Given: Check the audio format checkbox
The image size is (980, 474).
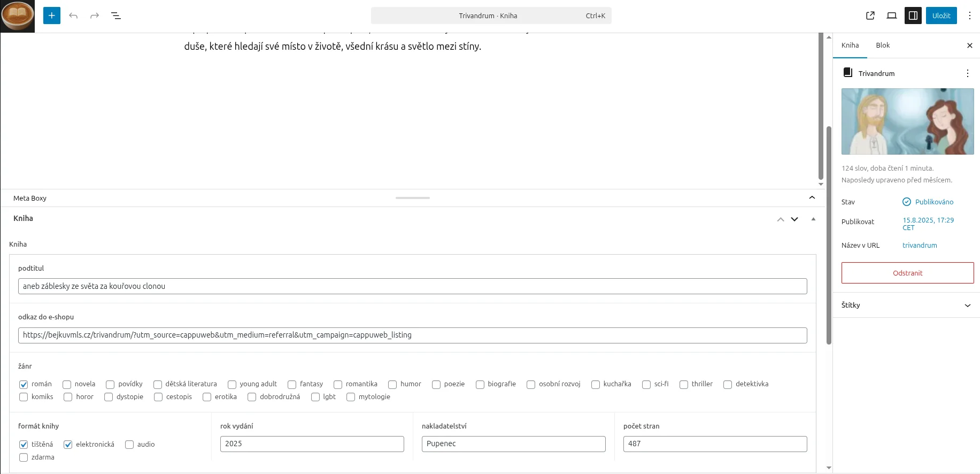Looking at the screenshot, I should [x=129, y=445].
